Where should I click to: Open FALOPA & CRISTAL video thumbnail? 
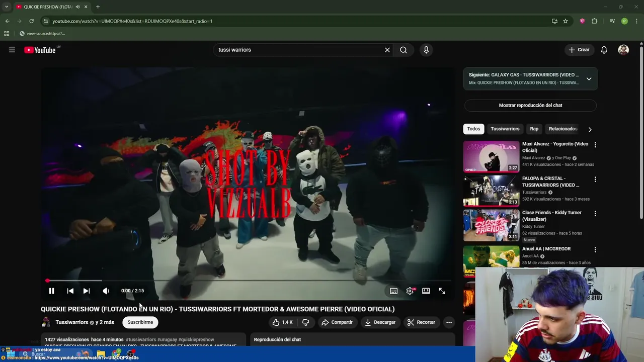pos(491,191)
